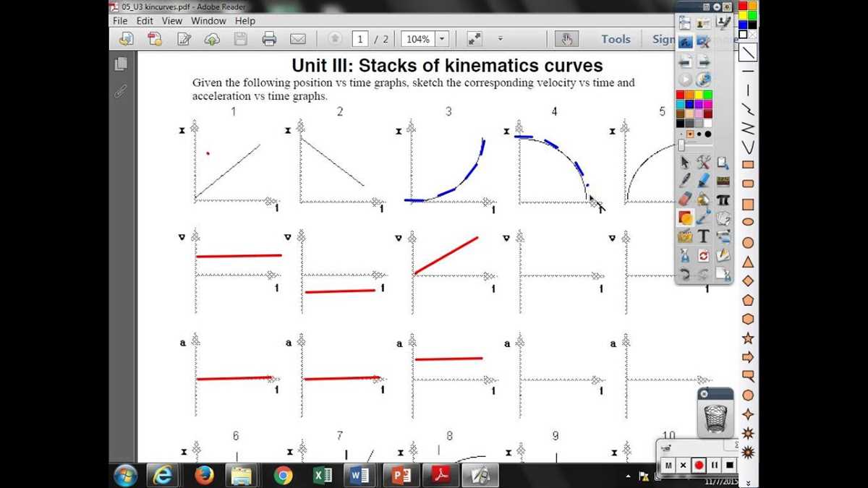Image resolution: width=868 pixels, height=488 pixels.
Task: Select the shapes tool with orange circle
Action: coord(685,218)
